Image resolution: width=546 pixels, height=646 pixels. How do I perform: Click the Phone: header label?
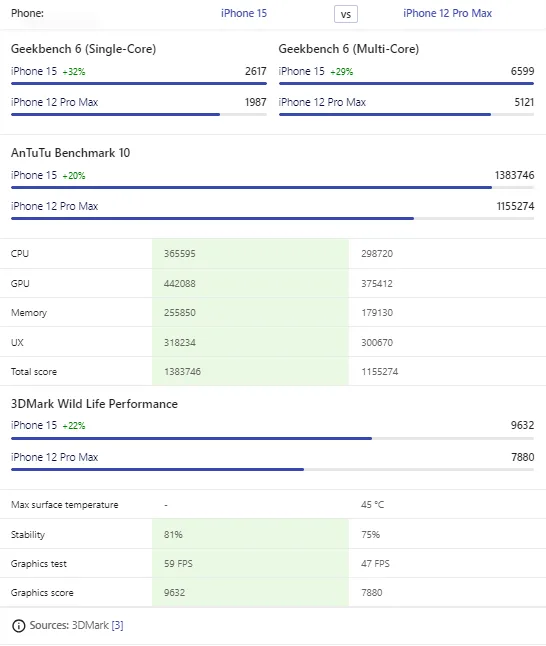click(27, 13)
